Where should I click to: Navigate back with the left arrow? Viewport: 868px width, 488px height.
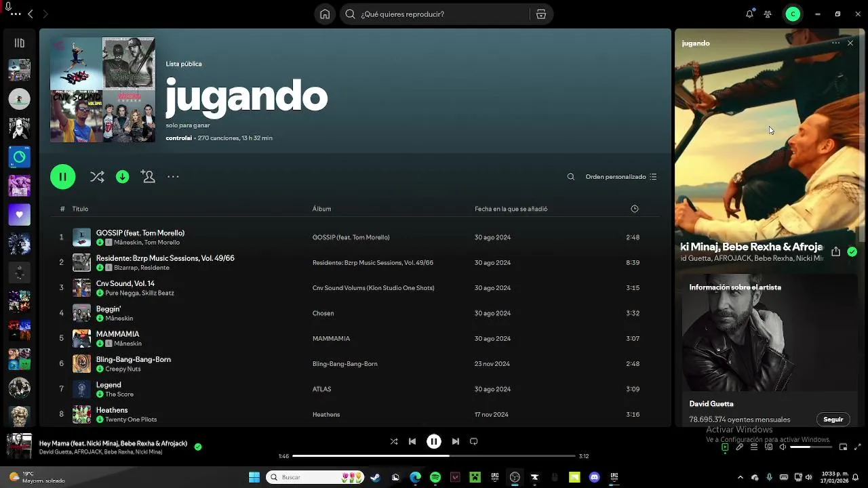[30, 14]
